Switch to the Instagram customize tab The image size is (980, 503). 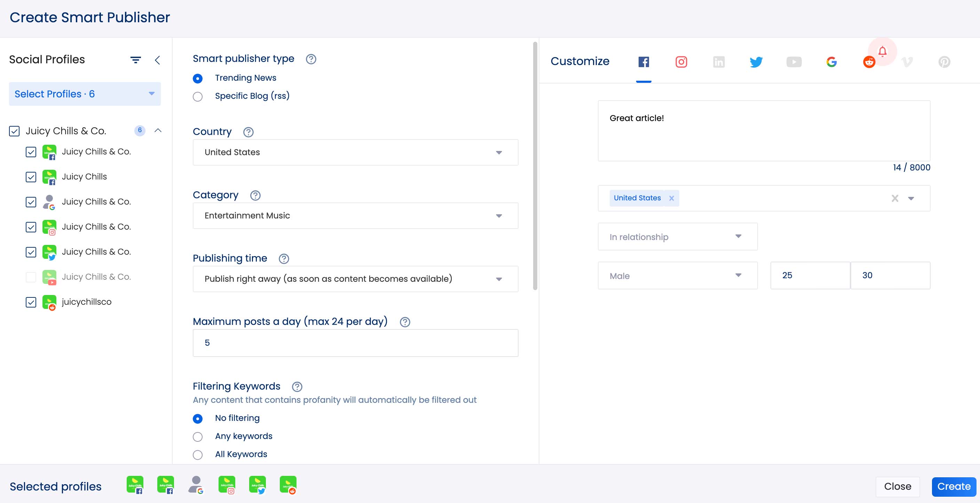[681, 62]
